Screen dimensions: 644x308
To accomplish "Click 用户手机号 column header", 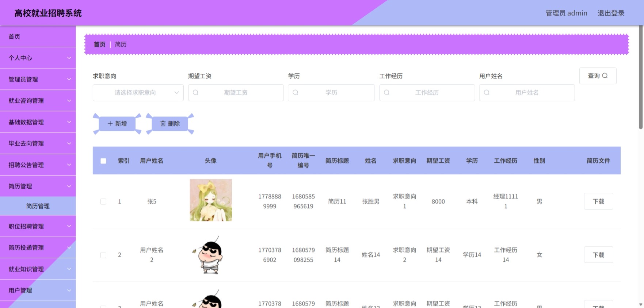I will (x=270, y=161).
